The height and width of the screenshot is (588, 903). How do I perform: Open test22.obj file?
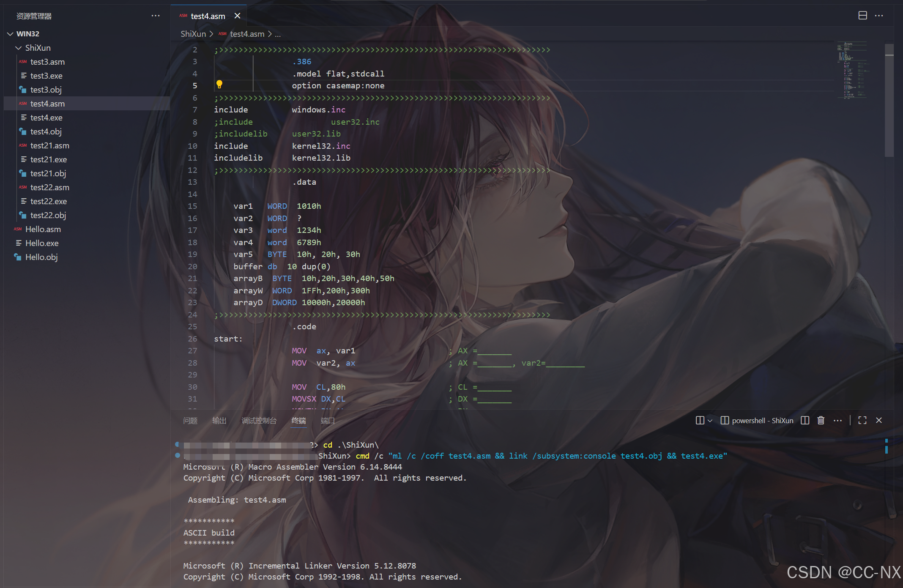pos(87,215)
